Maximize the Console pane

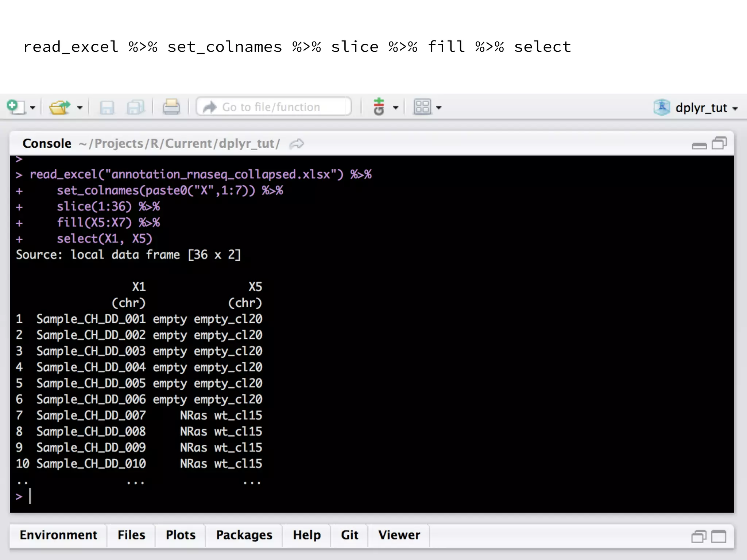(x=719, y=143)
